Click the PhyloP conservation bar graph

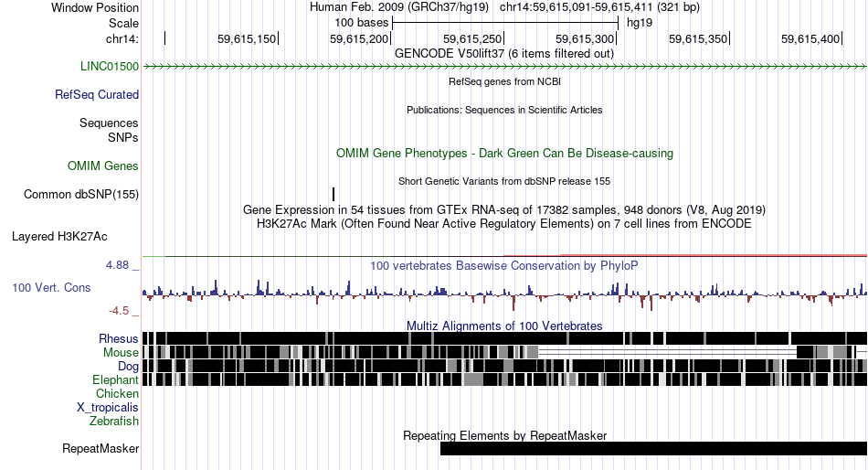505,294
